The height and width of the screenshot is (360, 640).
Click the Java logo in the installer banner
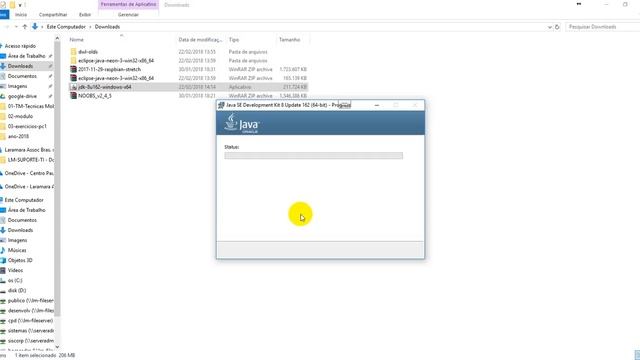(x=242, y=123)
